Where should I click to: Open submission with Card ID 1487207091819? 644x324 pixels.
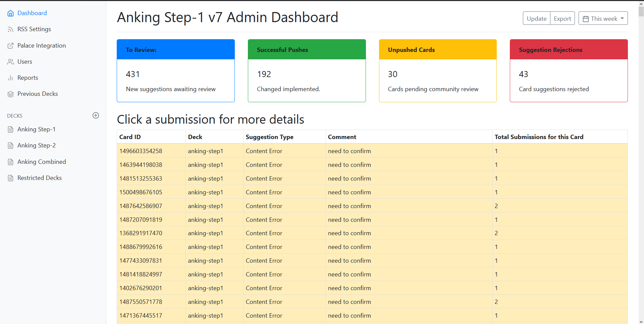(372, 220)
